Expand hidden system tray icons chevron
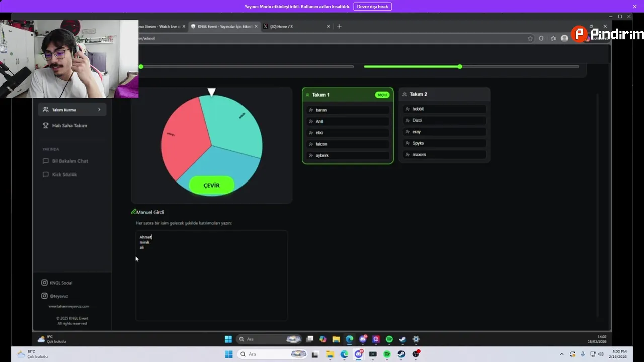This screenshot has width=644, height=362. (x=562, y=354)
